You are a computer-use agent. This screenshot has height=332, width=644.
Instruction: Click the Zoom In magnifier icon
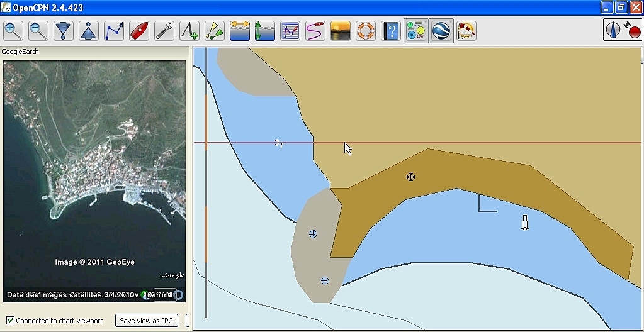pos(13,31)
